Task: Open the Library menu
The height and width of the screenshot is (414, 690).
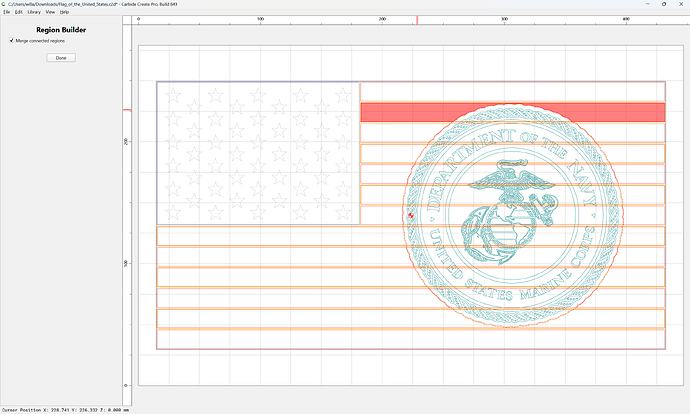Action: (x=34, y=12)
